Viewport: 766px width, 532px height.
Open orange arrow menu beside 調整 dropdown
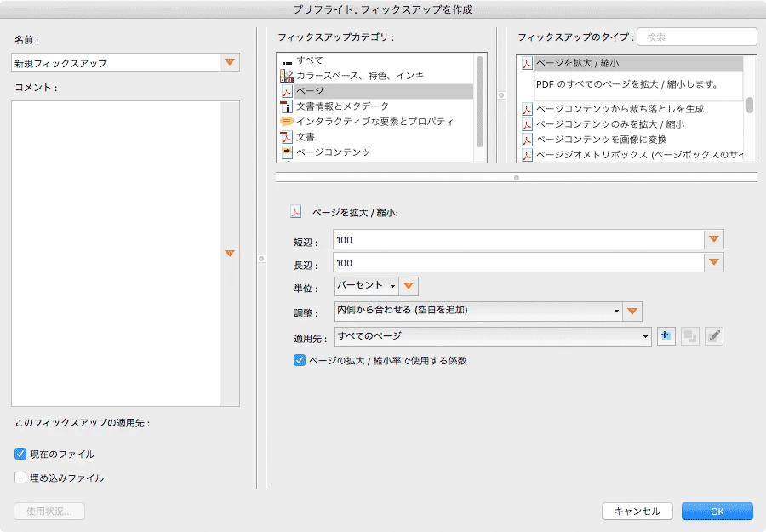(x=632, y=312)
